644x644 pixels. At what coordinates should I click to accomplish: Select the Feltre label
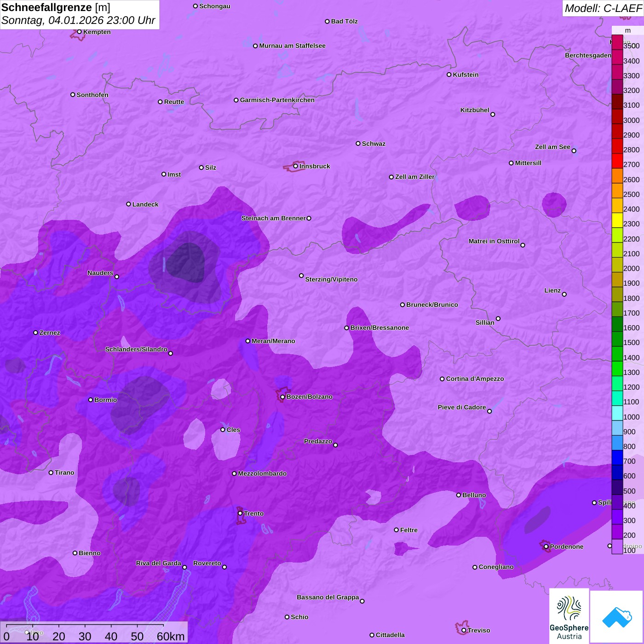click(x=409, y=530)
